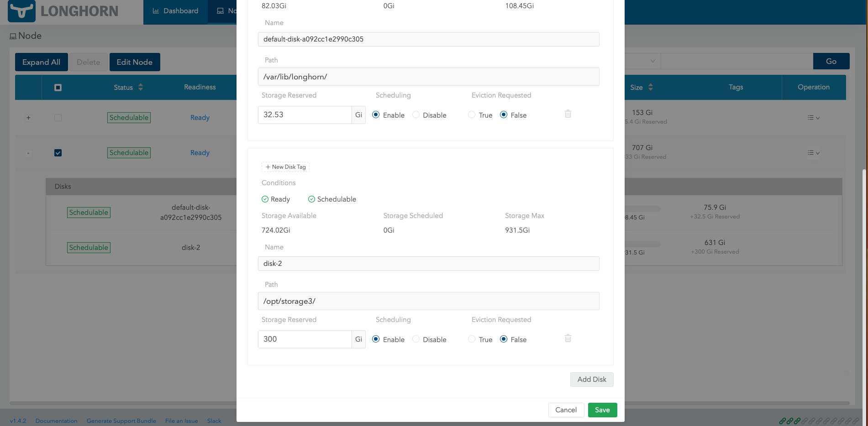Open the Slack link
This screenshot has width=868, height=426.
point(214,421)
